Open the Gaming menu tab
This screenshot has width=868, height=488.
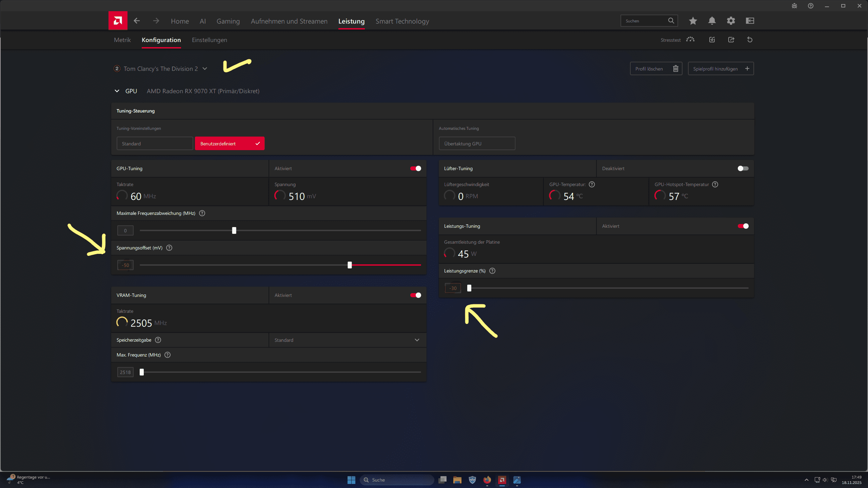click(228, 21)
